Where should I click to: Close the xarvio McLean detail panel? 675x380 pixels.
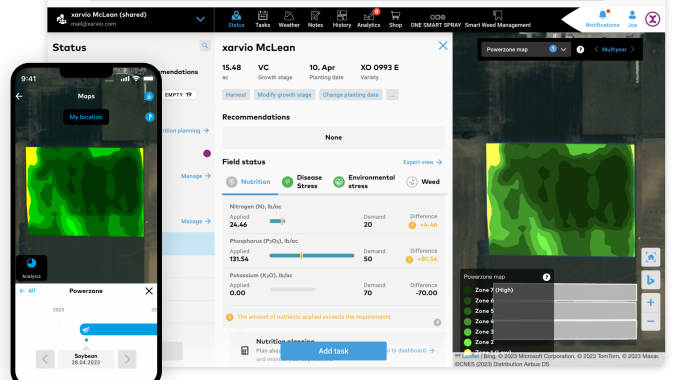pyautogui.click(x=443, y=46)
